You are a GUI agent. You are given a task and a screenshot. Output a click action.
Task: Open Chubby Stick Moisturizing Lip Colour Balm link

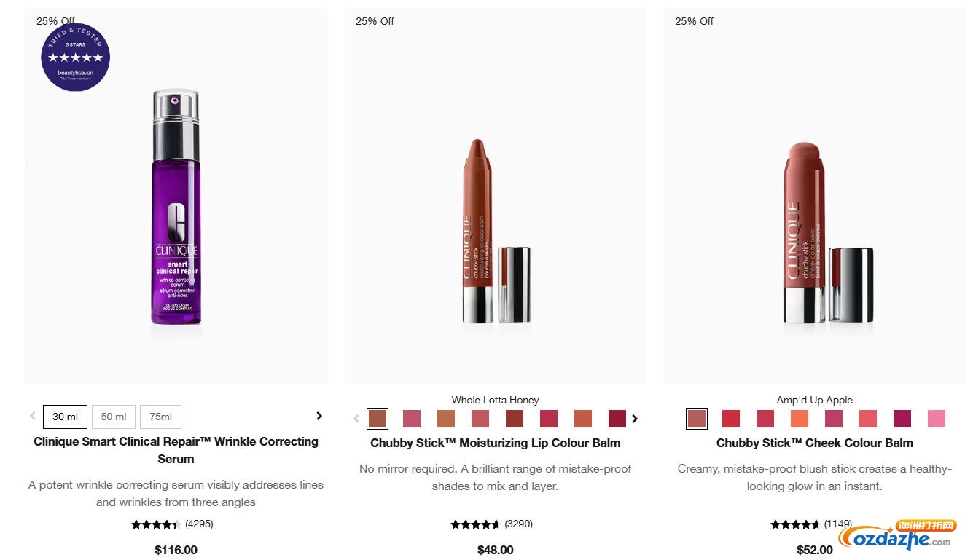(496, 443)
